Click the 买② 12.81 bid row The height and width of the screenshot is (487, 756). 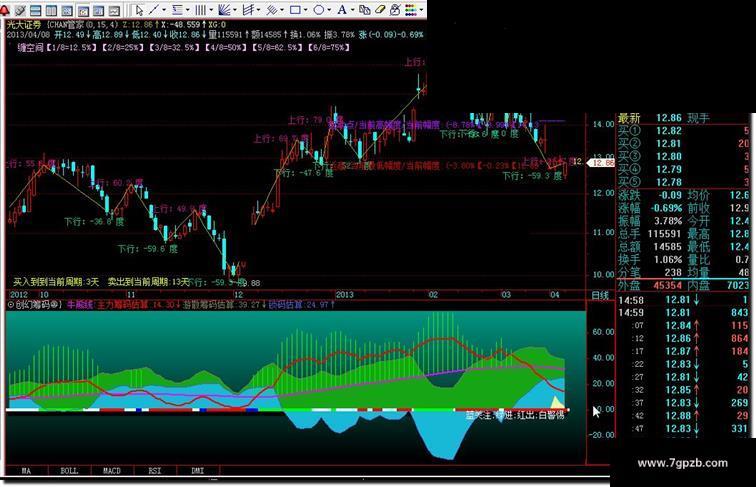click(683, 144)
